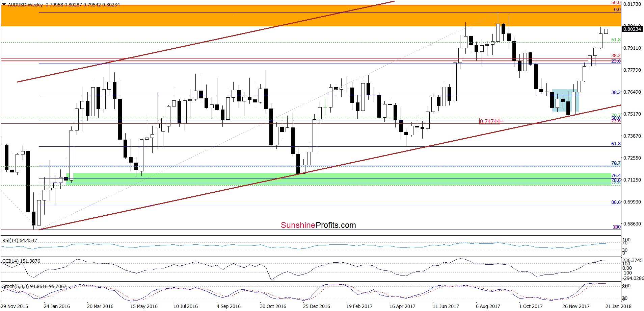Click the red 0.74744 price level label
This screenshot has height=311, width=644.
coord(490,121)
